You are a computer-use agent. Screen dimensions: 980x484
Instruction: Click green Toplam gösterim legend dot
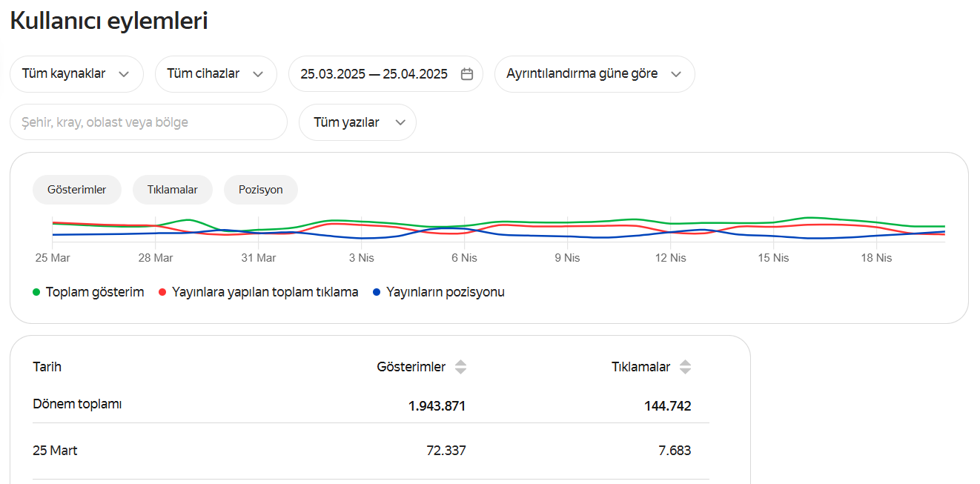click(36, 292)
